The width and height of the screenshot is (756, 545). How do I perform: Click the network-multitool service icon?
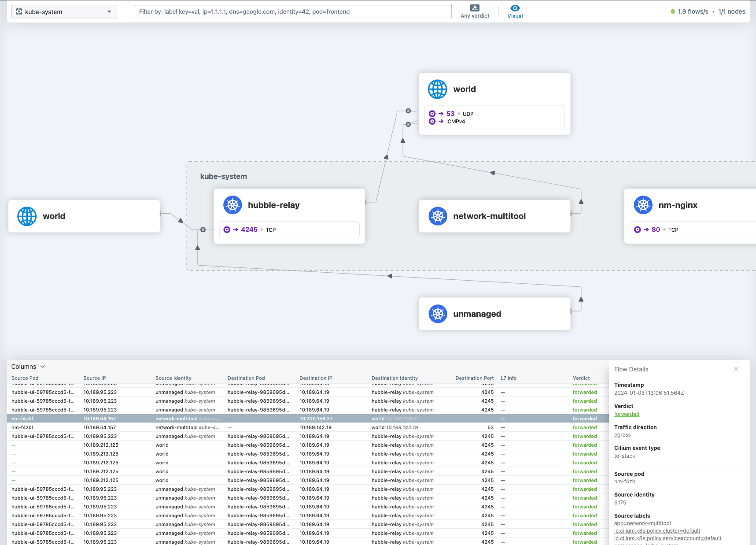pos(438,216)
